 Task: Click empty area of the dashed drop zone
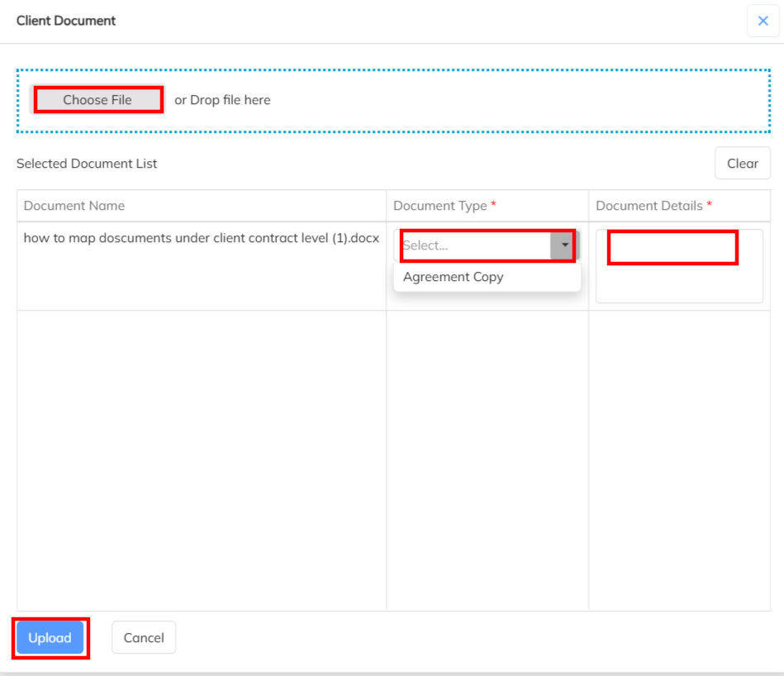point(512,100)
